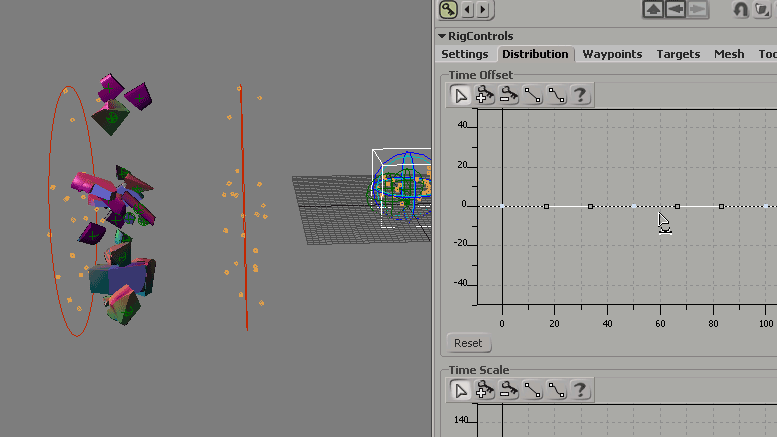This screenshot has width=777, height=437.
Task: Click the "-20" axis value
Action: click(x=461, y=243)
